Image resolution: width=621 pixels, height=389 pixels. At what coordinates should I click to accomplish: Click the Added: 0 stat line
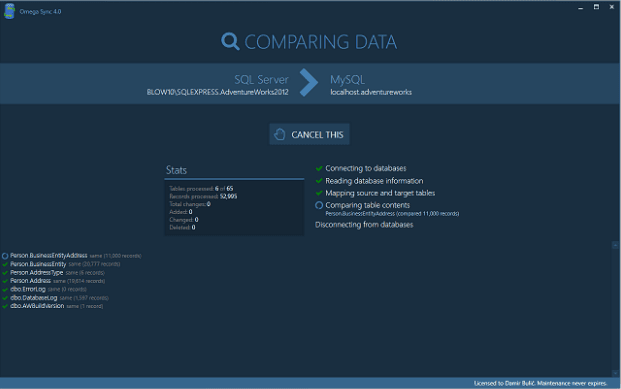[181, 212]
